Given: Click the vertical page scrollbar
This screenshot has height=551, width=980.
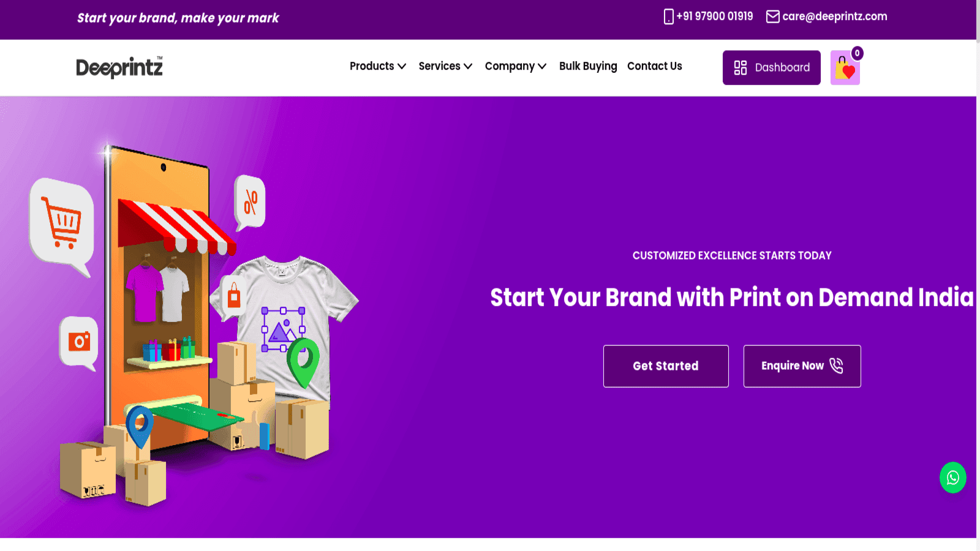Looking at the screenshot, I should [x=978, y=275].
